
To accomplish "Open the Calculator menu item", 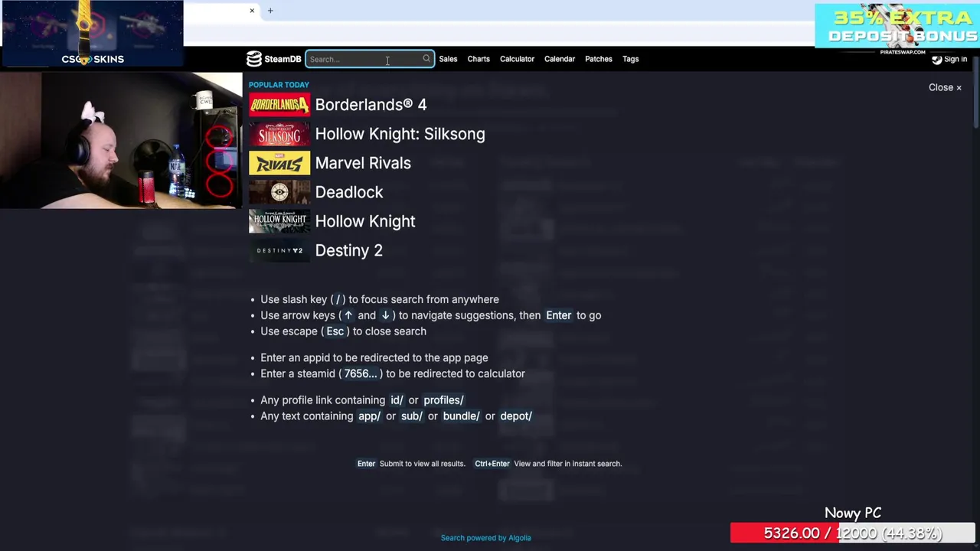I will point(517,59).
